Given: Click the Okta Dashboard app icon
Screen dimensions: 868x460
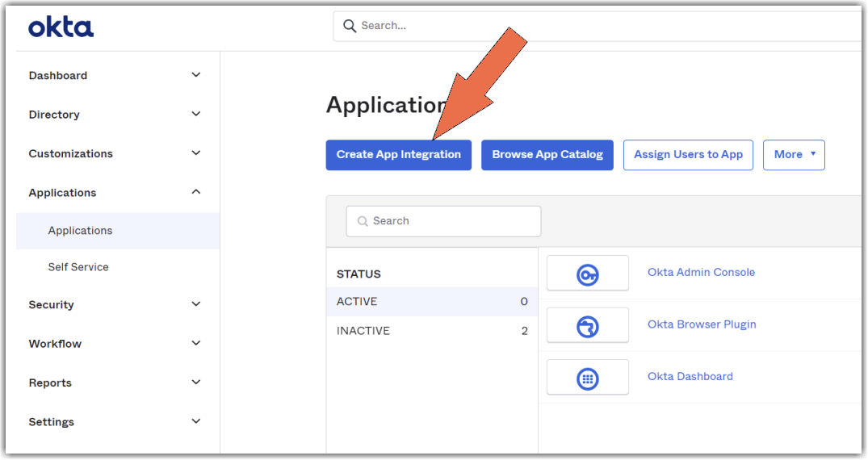Looking at the screenshot, I should (587, 378).
